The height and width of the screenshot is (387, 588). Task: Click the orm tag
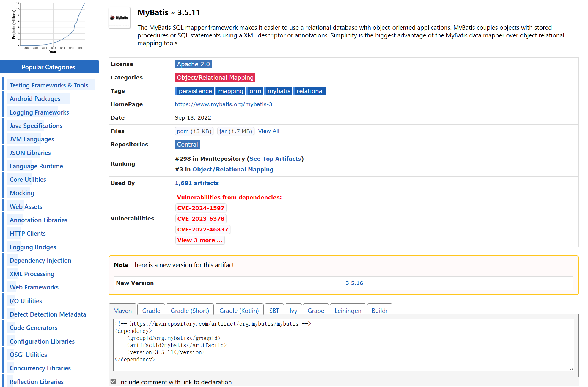[255, 91]
